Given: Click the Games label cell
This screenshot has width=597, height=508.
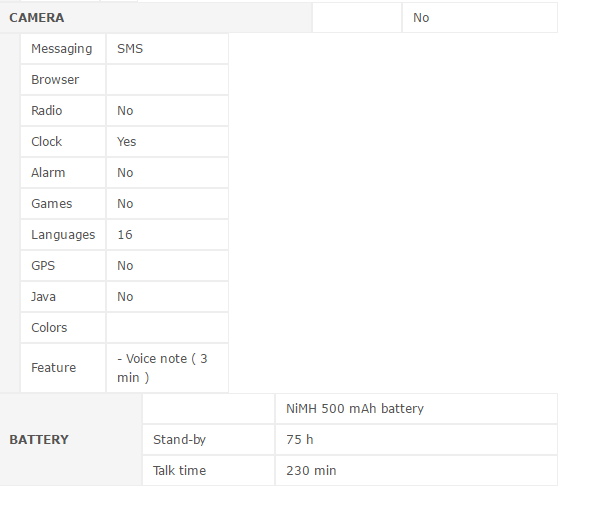Looking at the screenshot, I should (x=63, y=204).
